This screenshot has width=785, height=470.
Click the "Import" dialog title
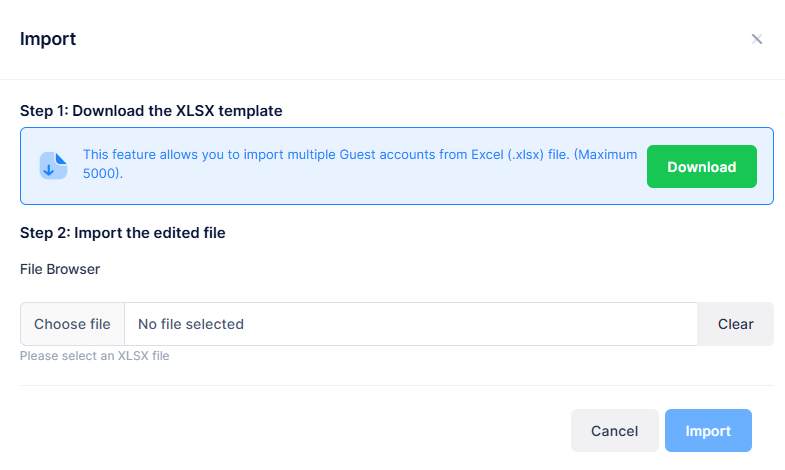[48, 39]
